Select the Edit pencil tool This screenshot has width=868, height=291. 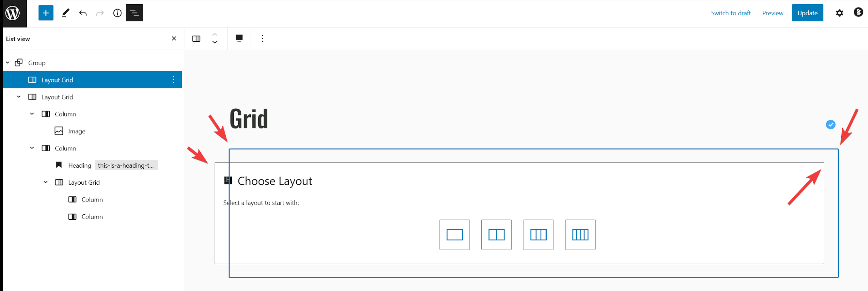(65, 12)
